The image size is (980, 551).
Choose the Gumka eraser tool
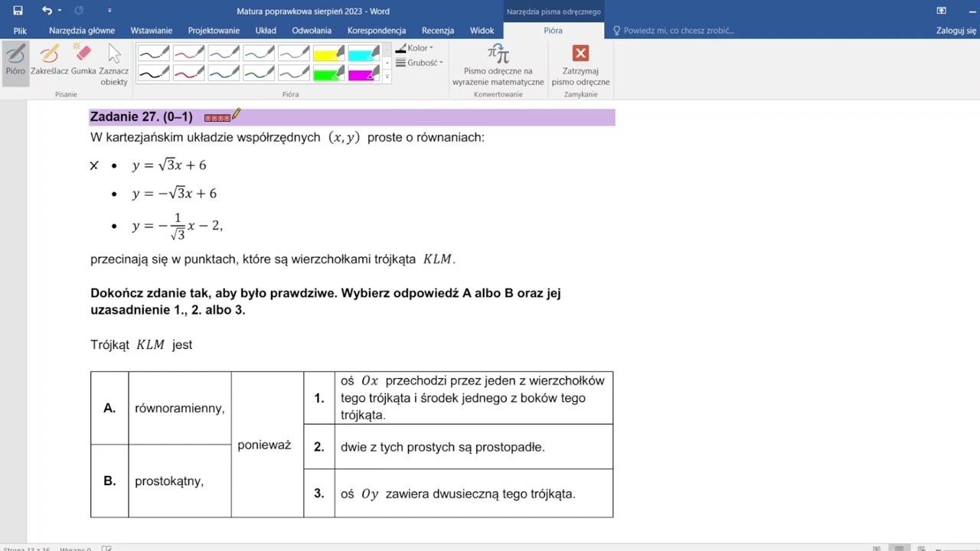tap(83, 60)
